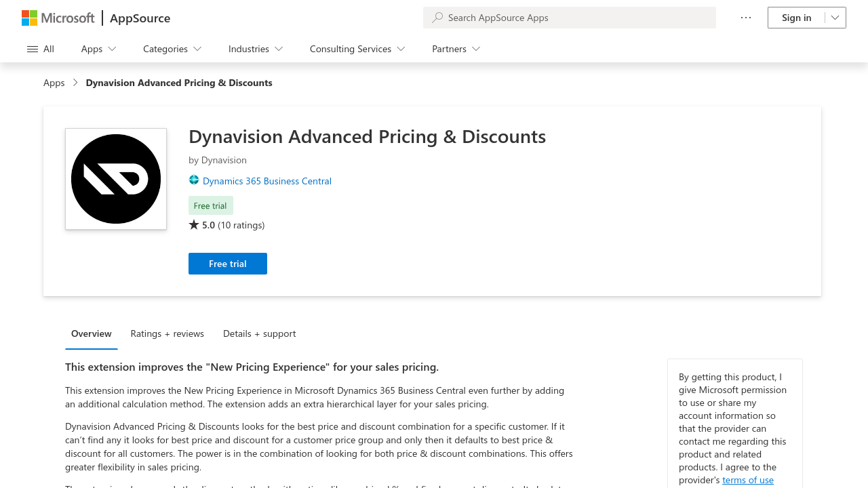The image size is (868, 488).
Task: Open the Consulting Services dropdown
Action: 357,49
